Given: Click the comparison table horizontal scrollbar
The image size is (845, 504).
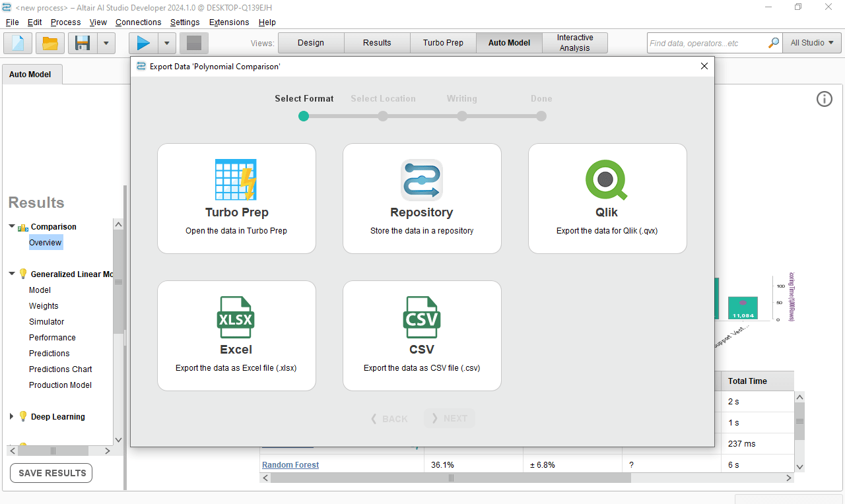Looking at the screenshot, I should 451,478.
